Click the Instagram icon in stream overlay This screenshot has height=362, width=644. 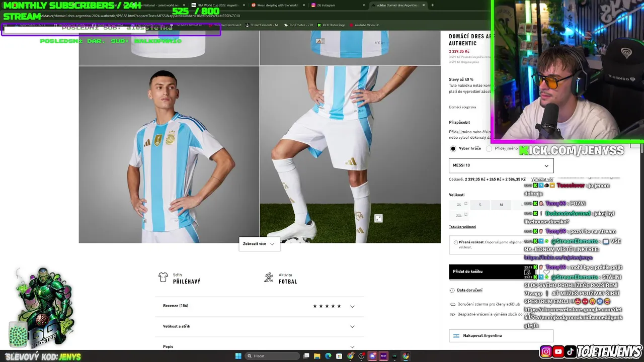click(x=546, y=351)
